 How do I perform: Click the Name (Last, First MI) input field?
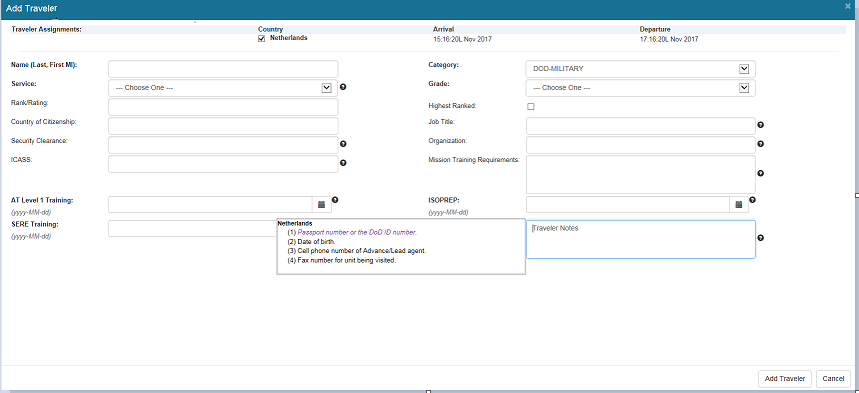point(223,69)
